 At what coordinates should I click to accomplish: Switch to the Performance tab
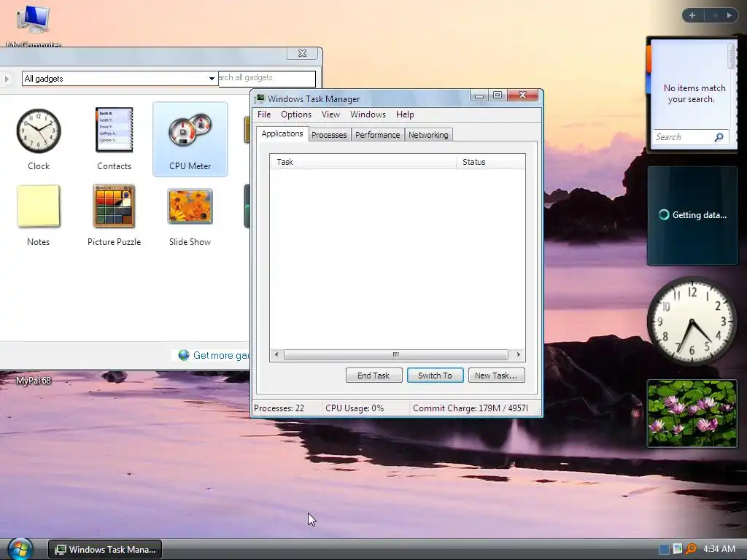coord(377,135)
